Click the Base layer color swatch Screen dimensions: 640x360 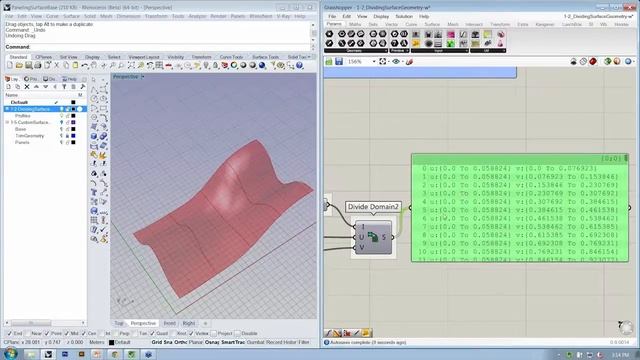[x=73, y=129]
